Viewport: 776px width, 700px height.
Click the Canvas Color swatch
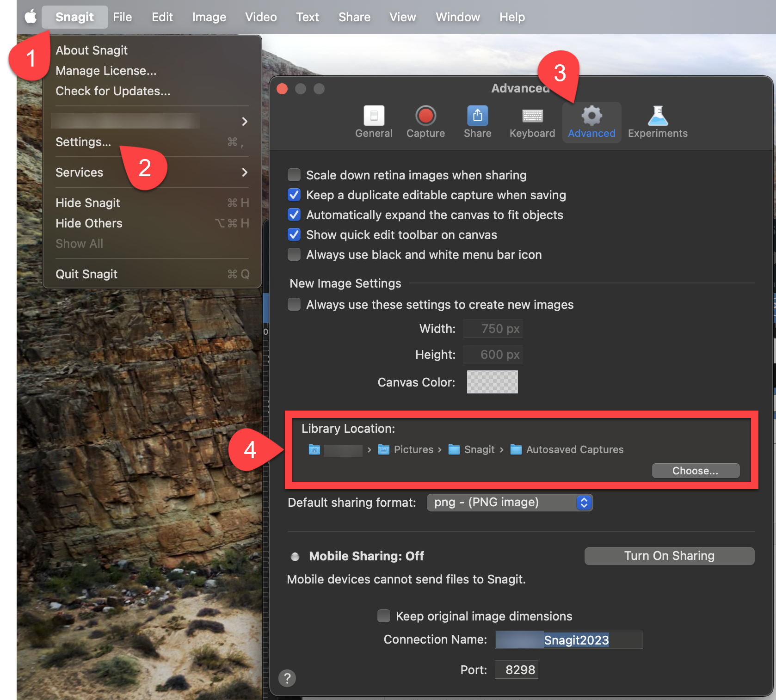pos(492,382)
